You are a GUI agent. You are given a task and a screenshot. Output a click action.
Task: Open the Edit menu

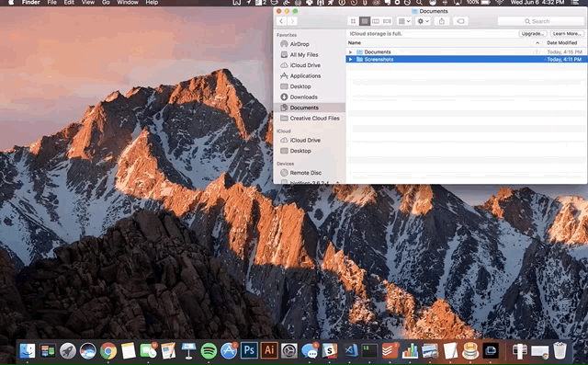[x=69, y=2]
